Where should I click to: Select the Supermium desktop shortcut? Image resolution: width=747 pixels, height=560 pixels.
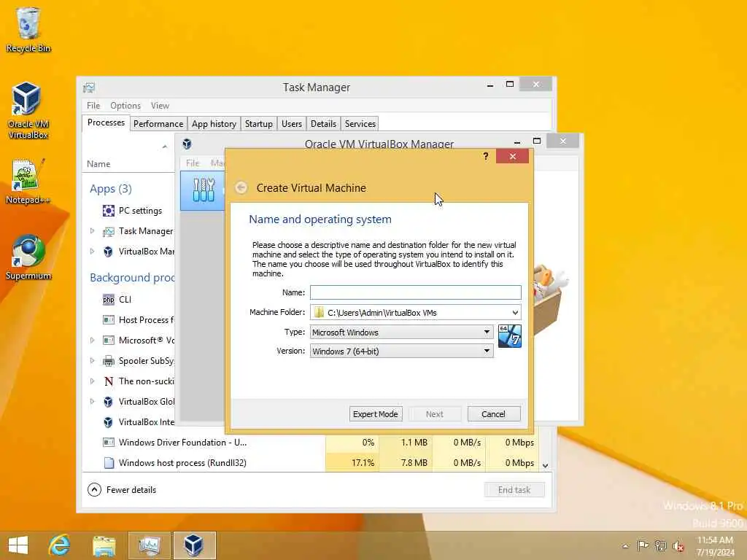[x=28, y=257]
